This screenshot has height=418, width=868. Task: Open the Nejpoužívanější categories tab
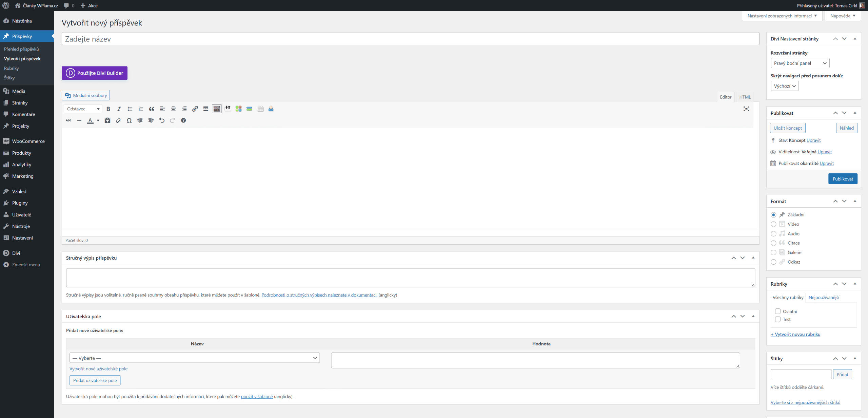[824, 298]
